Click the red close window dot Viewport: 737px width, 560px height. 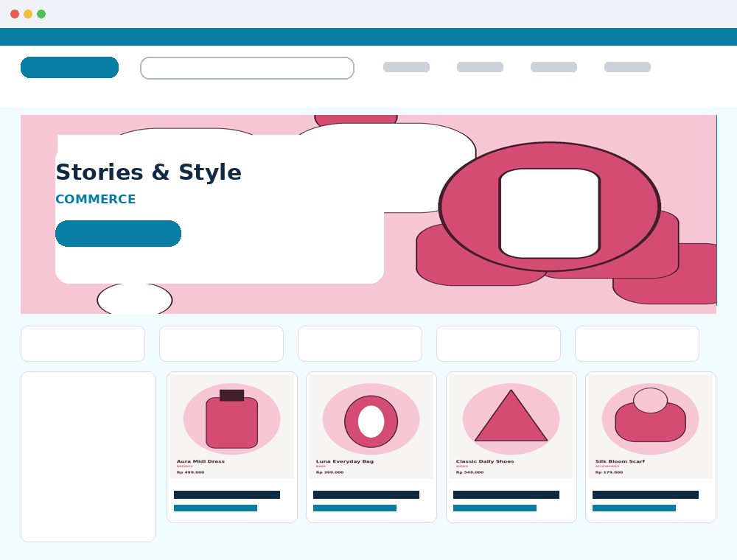[x=15, y=14]
